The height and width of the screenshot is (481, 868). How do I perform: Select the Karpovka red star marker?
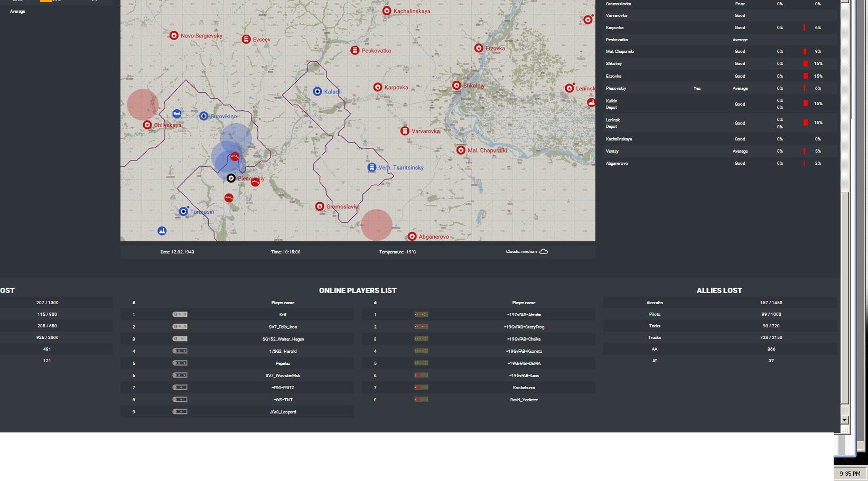coord(378,87)
